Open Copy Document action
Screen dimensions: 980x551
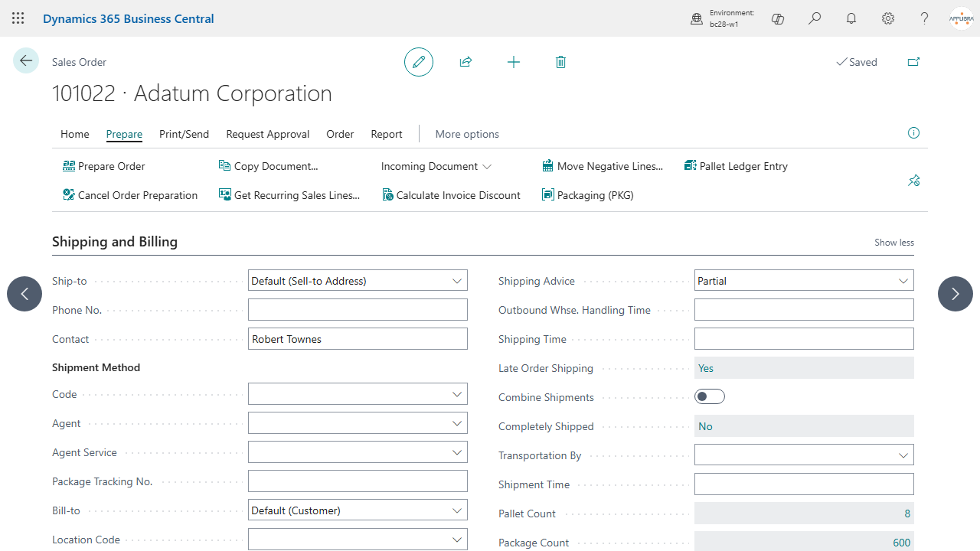(x=269, y=166)
